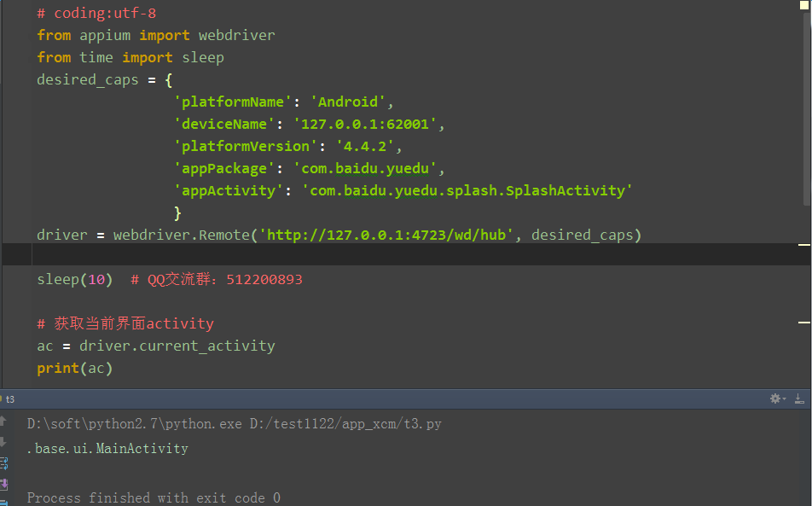Open the run console settings gear
Image resolution: width=812 pixels, height=506 pixels.
(x=775, y=398)
